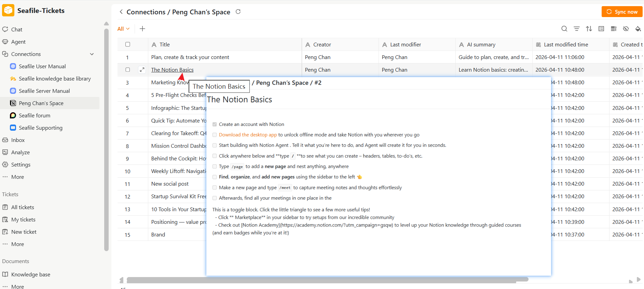This screenshot has width=644, height=289.
Task: Check the 'Type /page' checkbox
Action: 215,167
